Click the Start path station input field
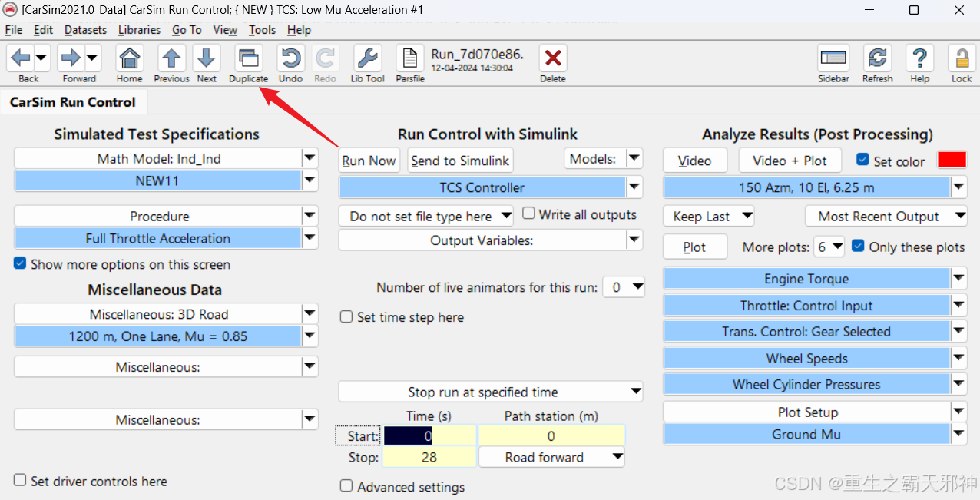 click(551, 436)
